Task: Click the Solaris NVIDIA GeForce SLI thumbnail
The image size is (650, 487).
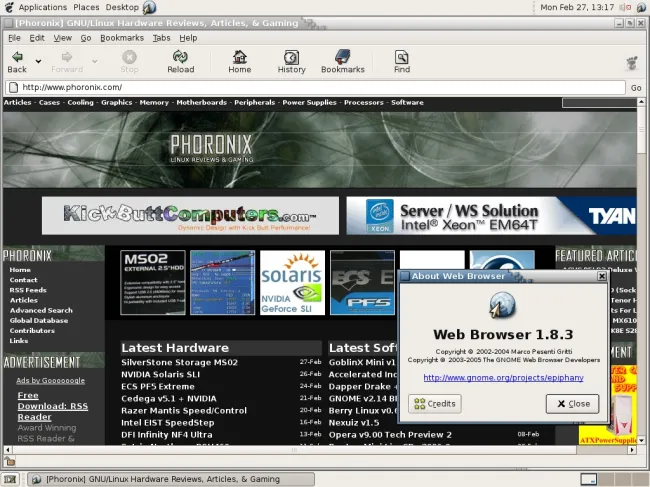Action: [291, 282]
